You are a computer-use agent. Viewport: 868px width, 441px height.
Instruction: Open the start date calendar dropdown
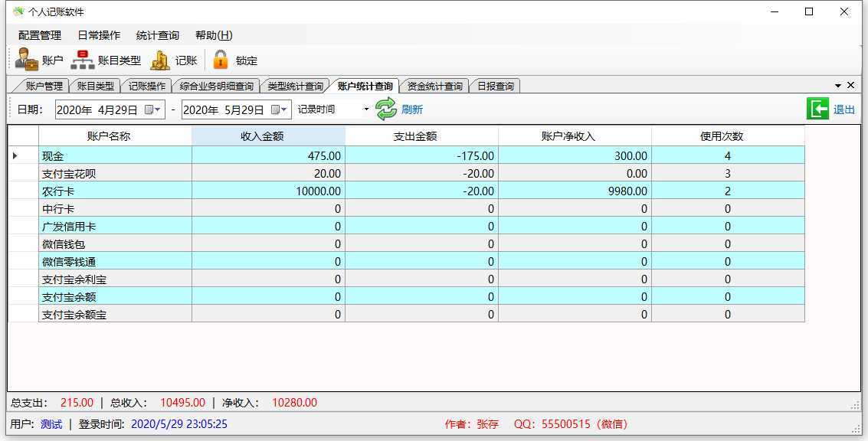(x=153, y=109)
